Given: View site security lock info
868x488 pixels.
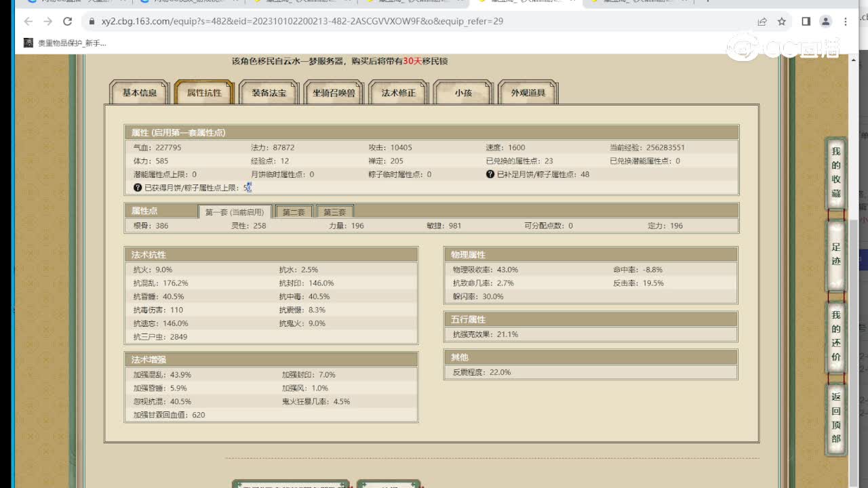Looking at the screenshot, I should (x=92, y=21).
